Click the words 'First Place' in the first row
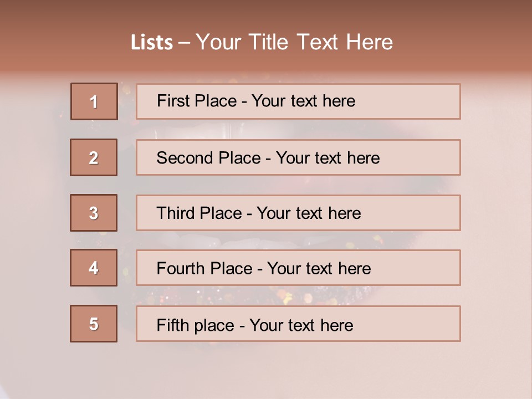Image resolution: width=532 pixels, height=399 pixels. [x=197, y=101]
